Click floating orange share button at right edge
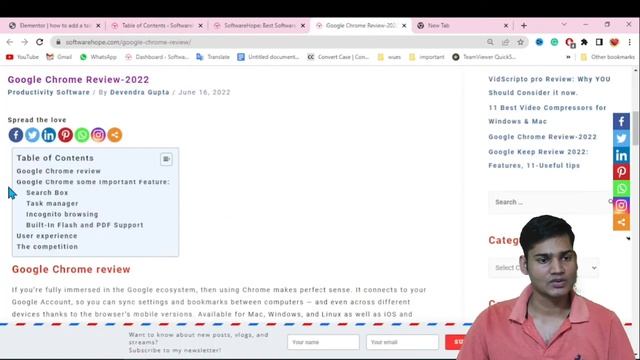 click(621, 222)
